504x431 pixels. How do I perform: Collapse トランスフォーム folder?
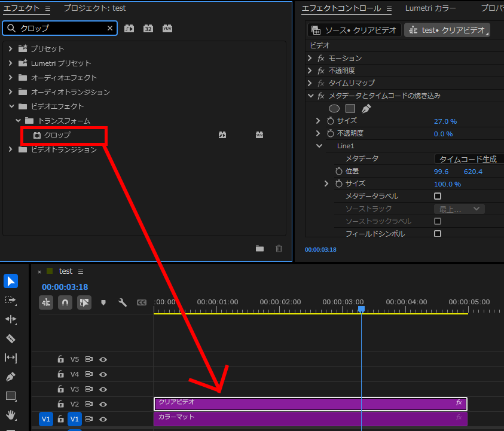click(19, 121)
